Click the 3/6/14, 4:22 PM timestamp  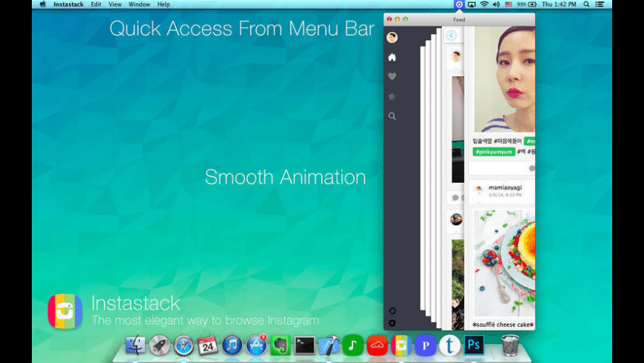tap(505, 195)
